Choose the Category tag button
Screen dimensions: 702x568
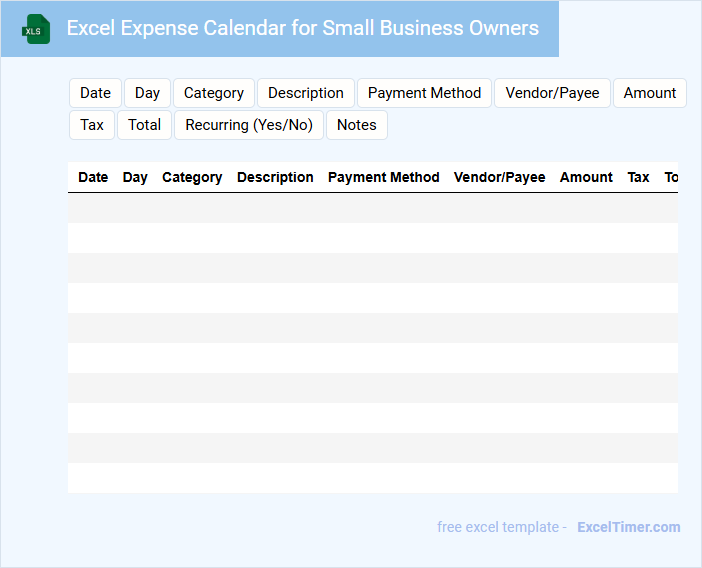click(214, 93)
